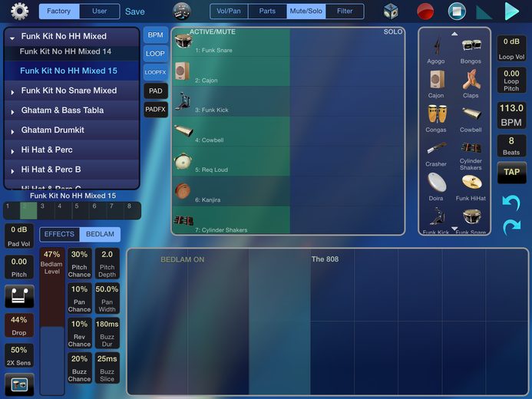This screenshot has width=532, height=399.
Task: Adjust the Bedlam Level vertical slider
Action: [x=52, y=322]
